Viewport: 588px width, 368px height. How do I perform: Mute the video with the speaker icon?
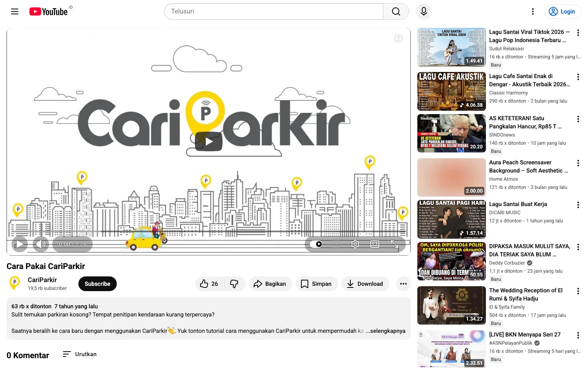pyautogui.click(x=41, y=244)
